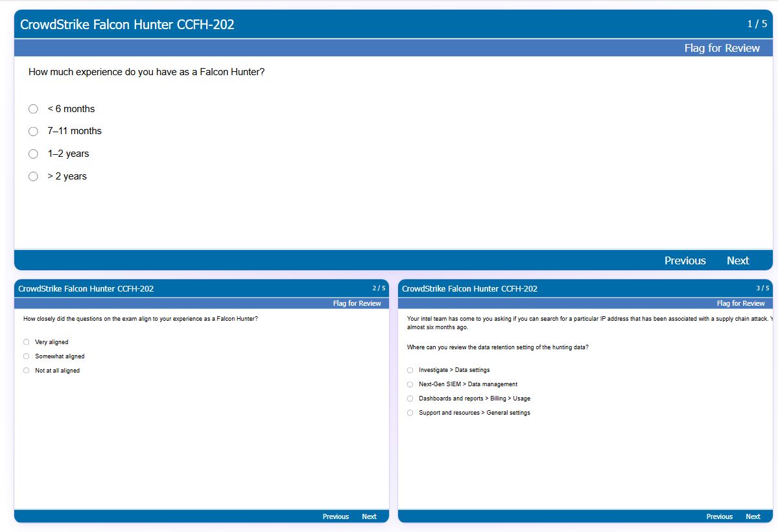
Task: Click Next on the question 2 panel
Action: [x=369, y=516]
